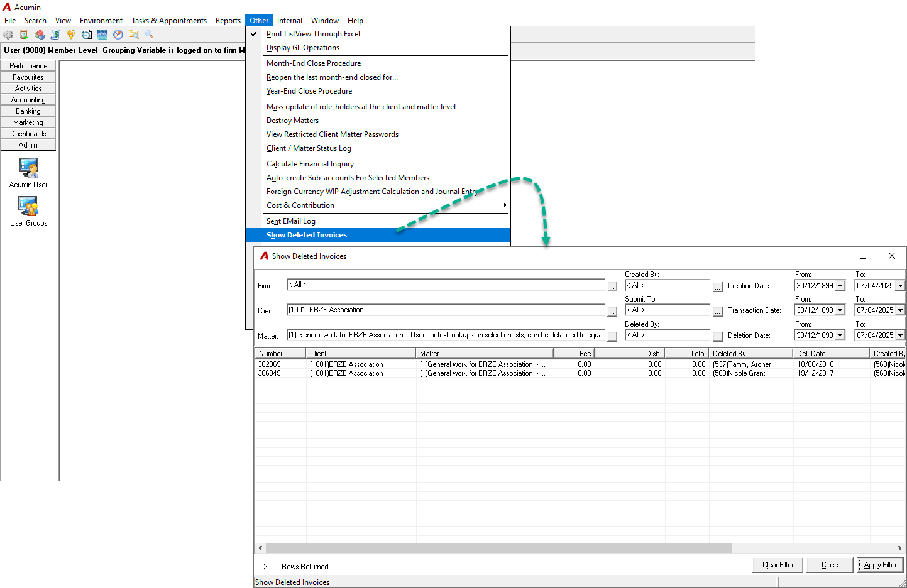Toggle Print ListView Through Excel option

click(313, 34)
